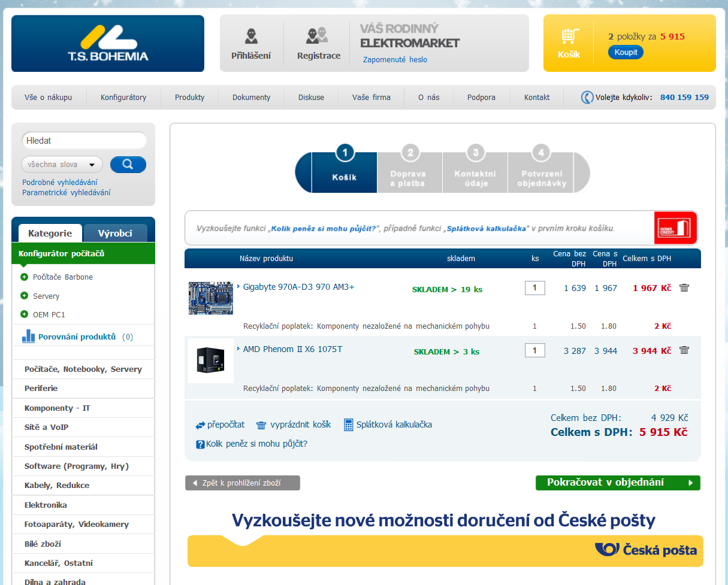Image resolution: width=728 pixels, height=585 pixels.
Task: Open the Diskuse menu item
Action: 312,97
